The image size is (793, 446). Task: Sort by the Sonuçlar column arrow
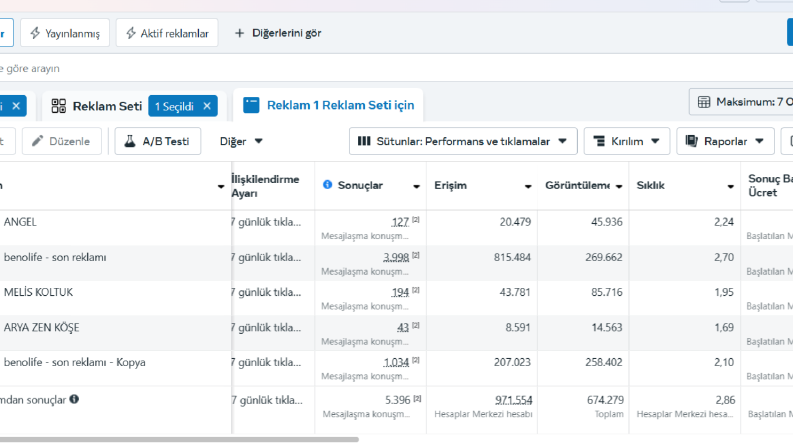coord(416,186)
